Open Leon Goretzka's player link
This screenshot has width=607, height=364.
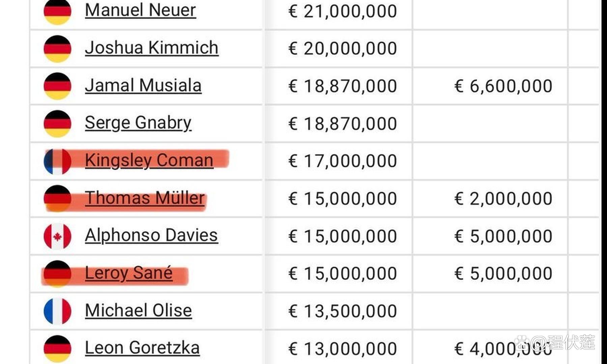(x=142, y=348)
